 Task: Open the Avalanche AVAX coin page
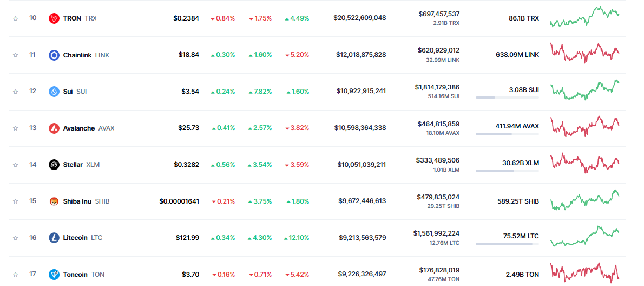pyautogui.click(x=89, y=128)
